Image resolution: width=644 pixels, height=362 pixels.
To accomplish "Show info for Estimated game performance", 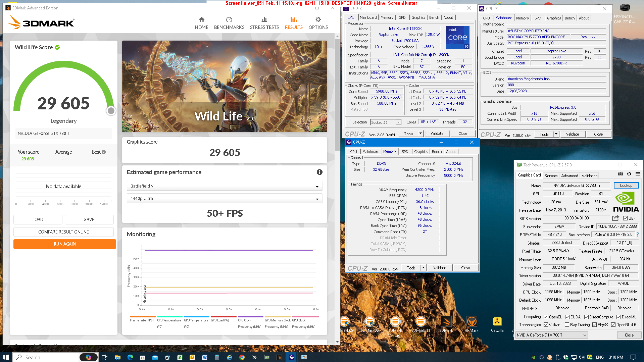I will click(319, 172).
